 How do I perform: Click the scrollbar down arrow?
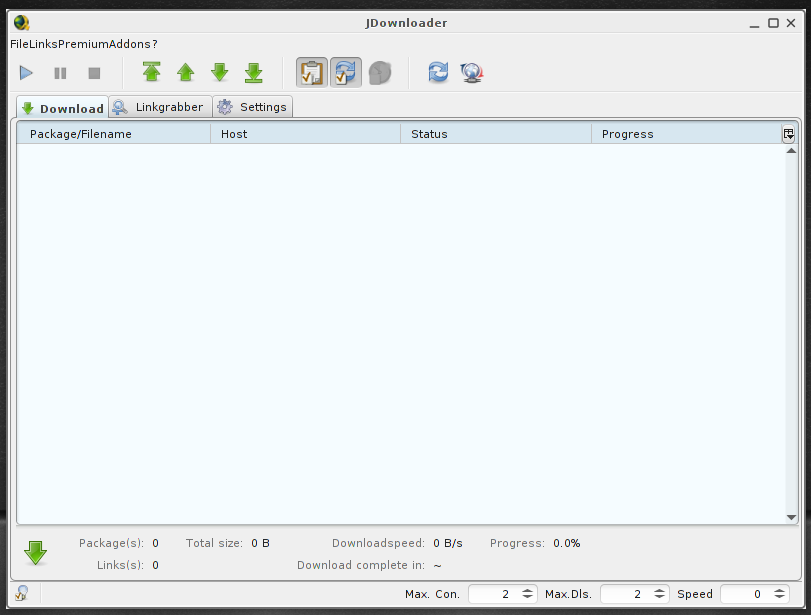point(791,517)
